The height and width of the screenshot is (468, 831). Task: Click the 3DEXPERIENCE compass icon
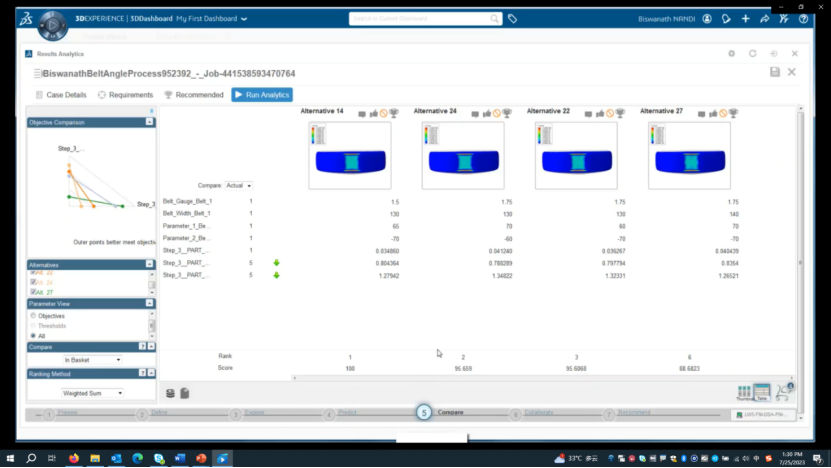click(x=52, y=24)
